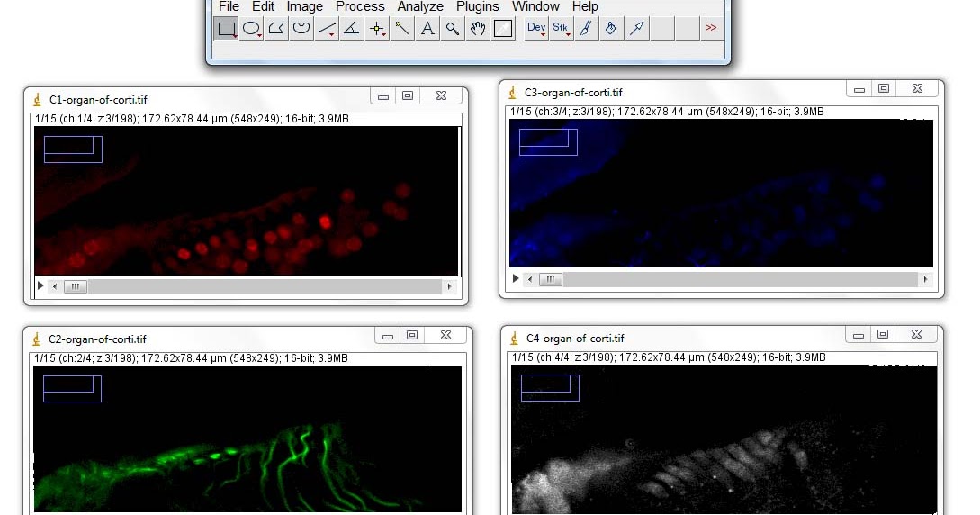Click the C4 status line reading ch:4/4

pos(669,357)
